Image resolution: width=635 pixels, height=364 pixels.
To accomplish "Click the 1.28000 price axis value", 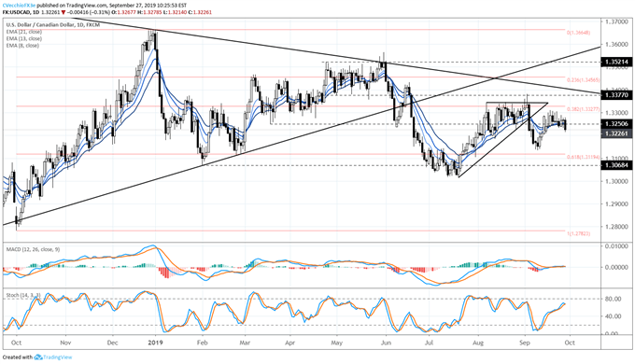I will pos(617,227).
